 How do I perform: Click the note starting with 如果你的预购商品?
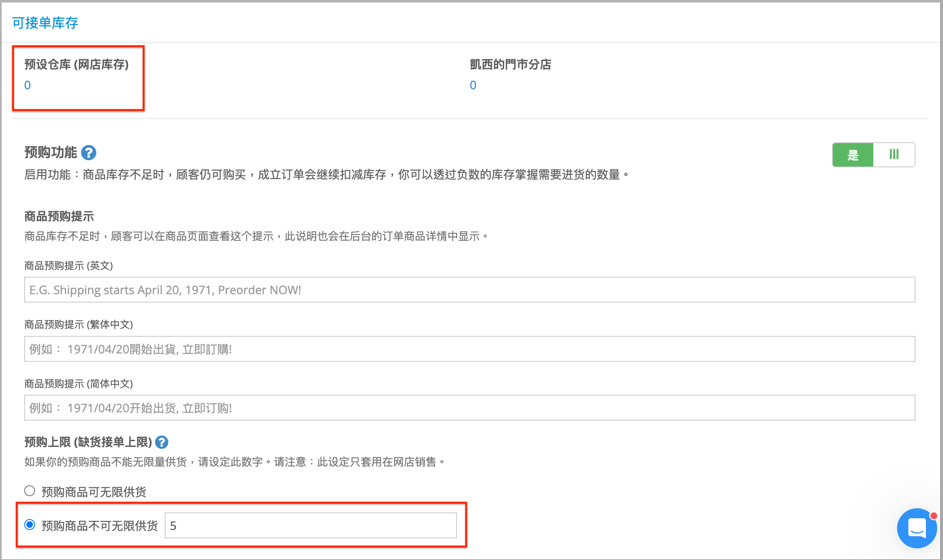point(235,462)
